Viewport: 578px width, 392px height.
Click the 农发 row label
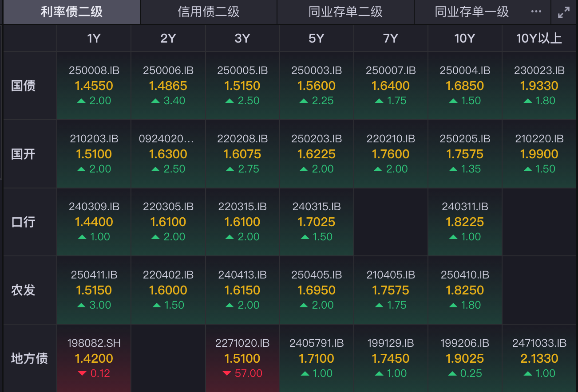click(x=23, y=290)
